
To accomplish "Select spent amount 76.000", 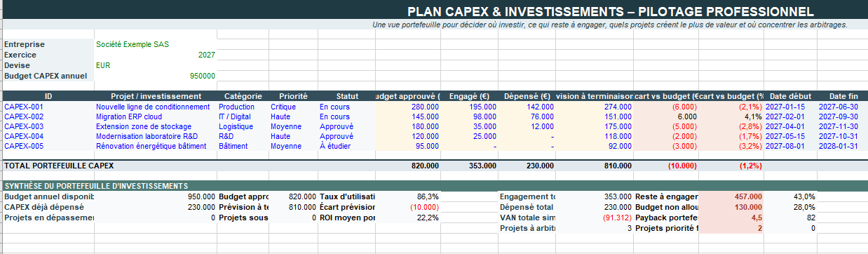I will click(x=527, y=116).
